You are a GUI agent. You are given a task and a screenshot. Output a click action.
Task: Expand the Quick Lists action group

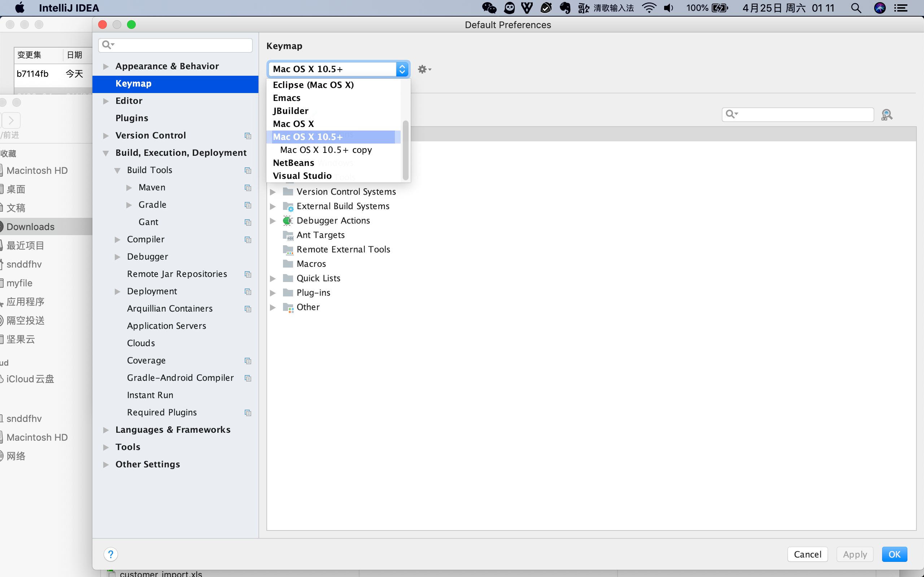[x=273, y=278]
